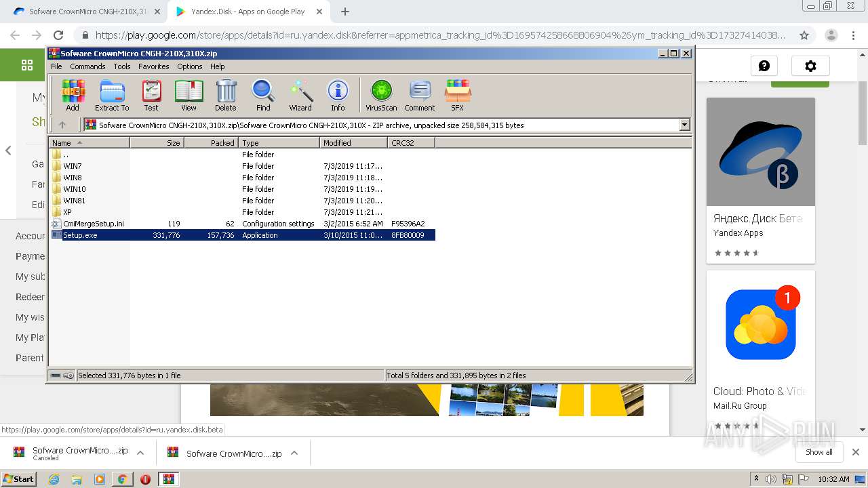Image resolution: width=868 pixels, height=488 pixels.
Task: Sort by the Type column header
Action: pyautogui.click(x=279, y=142)
